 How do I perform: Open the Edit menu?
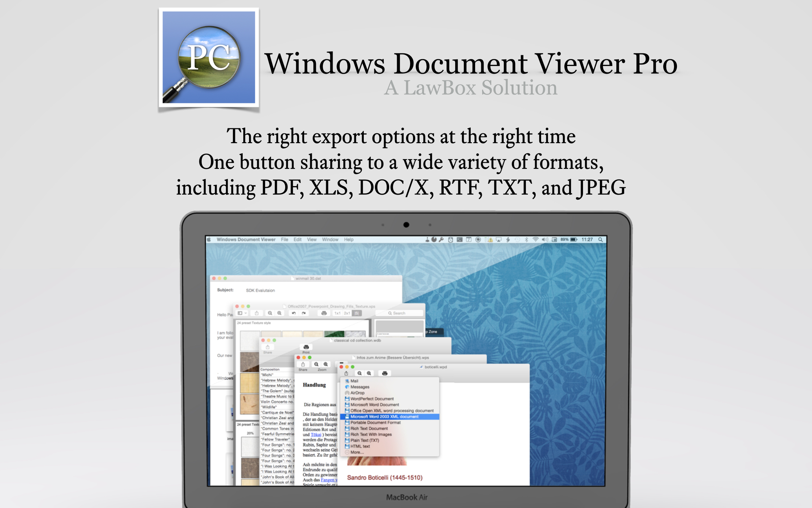pyautogui.click(x=298, y=240)
